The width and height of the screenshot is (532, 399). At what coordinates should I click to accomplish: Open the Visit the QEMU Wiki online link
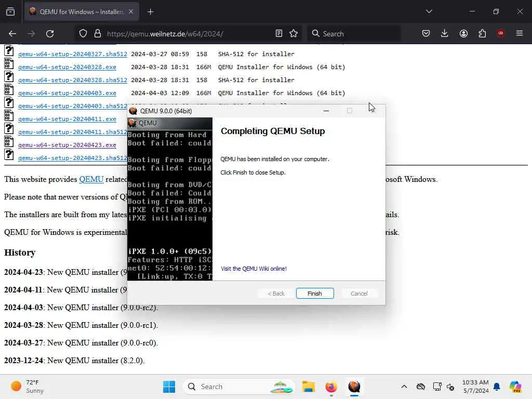click(254, 269)
